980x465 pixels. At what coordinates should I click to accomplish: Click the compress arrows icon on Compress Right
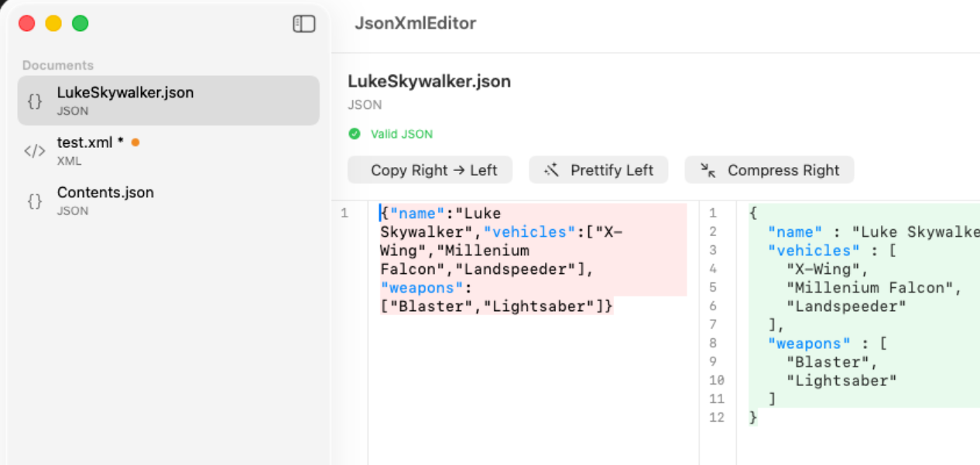[x=709, y=169]
